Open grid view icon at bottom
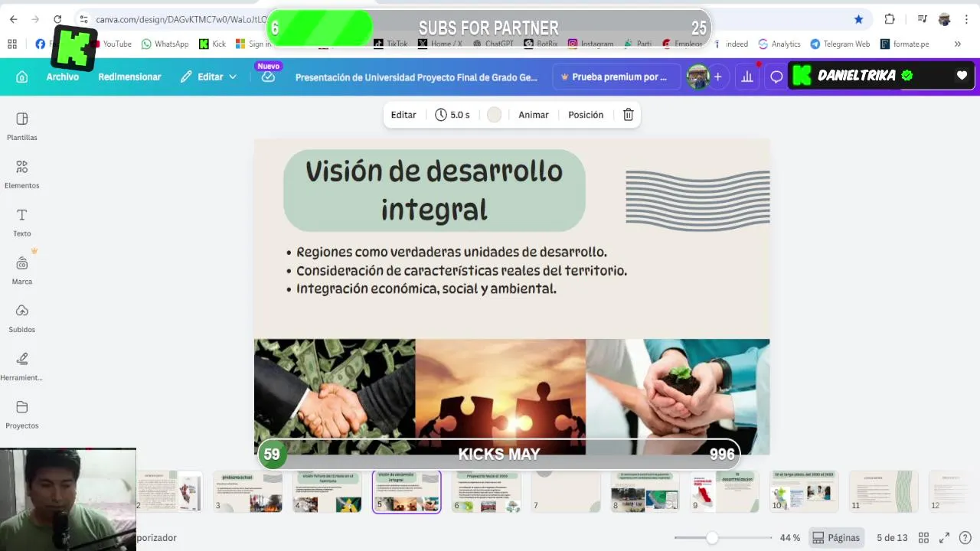Image resolution: width=980 pixels, height=551 pixels. pos(923,538)
